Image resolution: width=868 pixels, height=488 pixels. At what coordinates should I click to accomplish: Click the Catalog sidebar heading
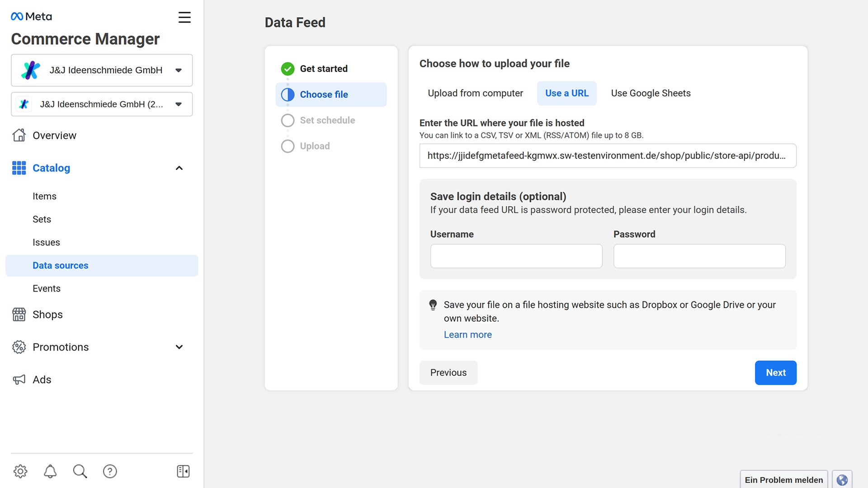(x=51, y=168)
